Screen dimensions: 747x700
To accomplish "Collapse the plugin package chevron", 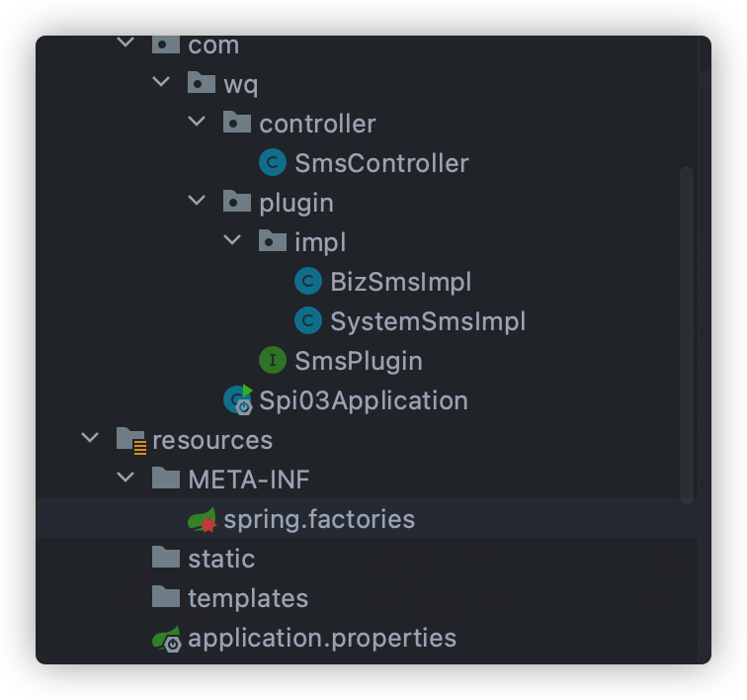I will tap(197, 201).
